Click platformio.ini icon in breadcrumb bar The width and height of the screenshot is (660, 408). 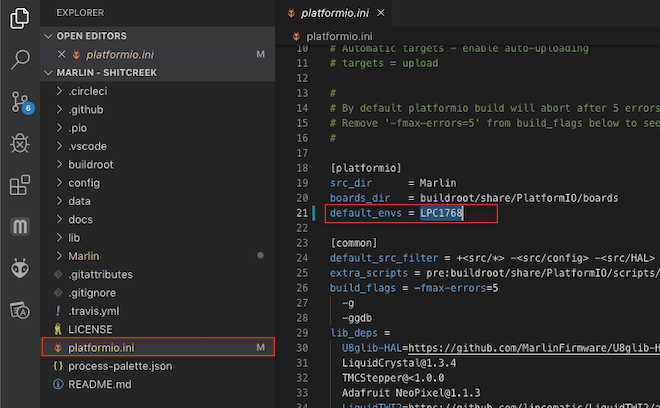(x=296, y=36)
